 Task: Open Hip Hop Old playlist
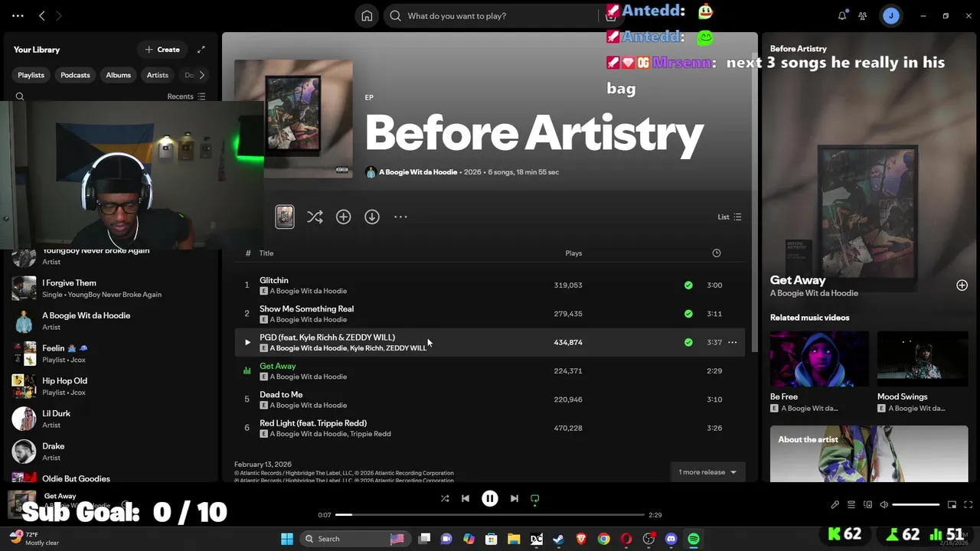(111, 386)
